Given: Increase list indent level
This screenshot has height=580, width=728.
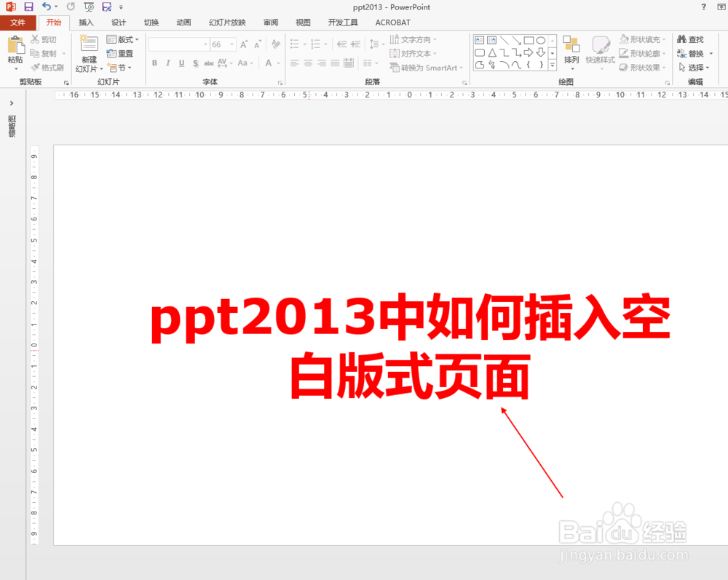Looking at the screenshot, I should tap(356, 44).
